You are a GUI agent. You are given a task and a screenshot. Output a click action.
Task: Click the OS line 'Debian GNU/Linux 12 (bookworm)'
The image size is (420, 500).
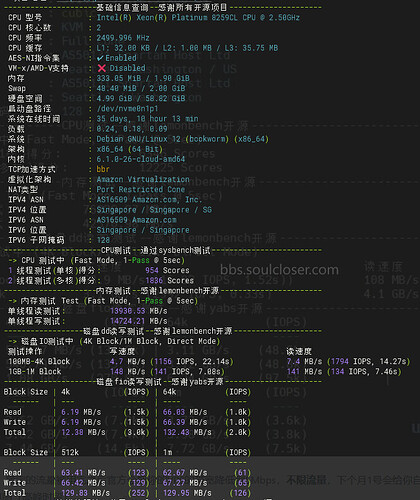(163, 139)
